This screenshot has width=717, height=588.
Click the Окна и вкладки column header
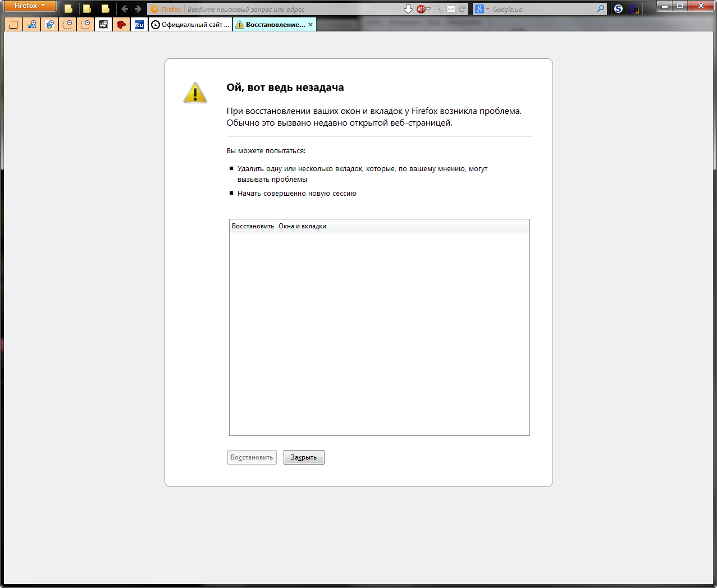(x=302, y=226)
